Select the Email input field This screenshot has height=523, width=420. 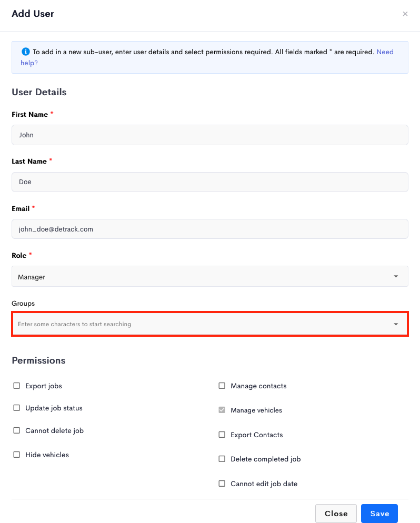tap(210, 229)
